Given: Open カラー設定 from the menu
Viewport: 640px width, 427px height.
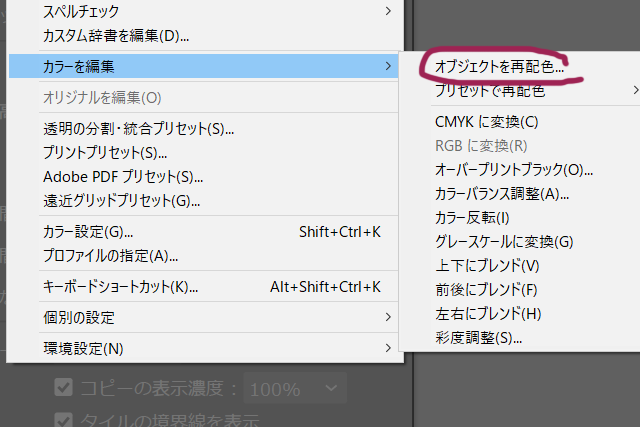Looking at the screenshot, I should pyautogui.click(x=88, y=232).
